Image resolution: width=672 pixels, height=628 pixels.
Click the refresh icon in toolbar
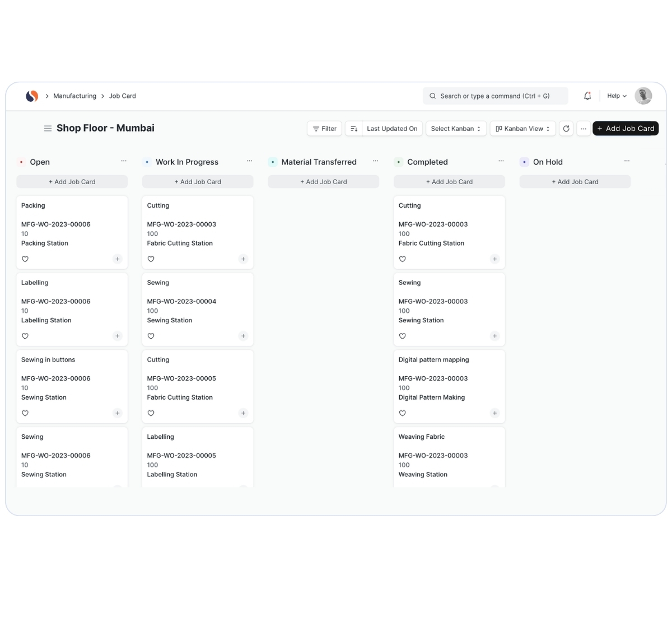(x=566, y=129)
